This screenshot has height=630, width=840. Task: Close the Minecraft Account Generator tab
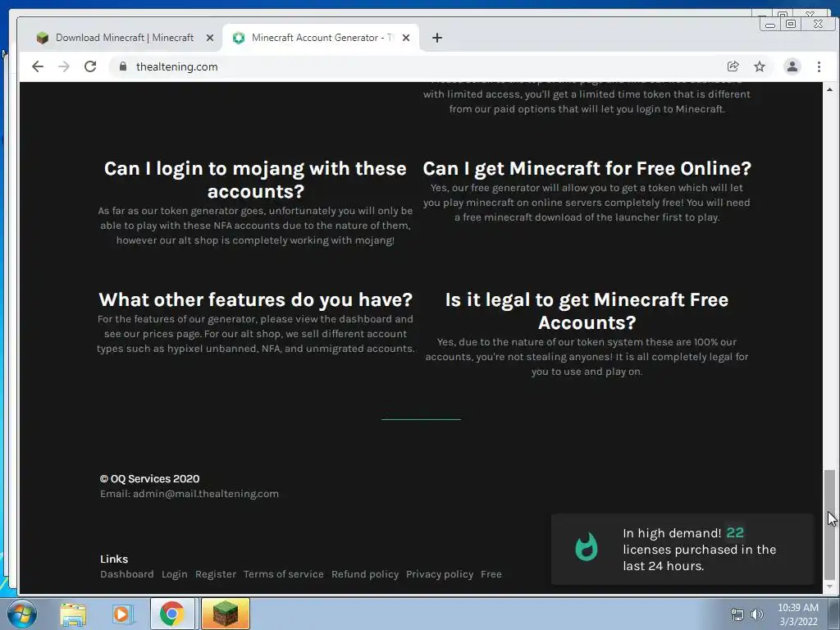406,38
